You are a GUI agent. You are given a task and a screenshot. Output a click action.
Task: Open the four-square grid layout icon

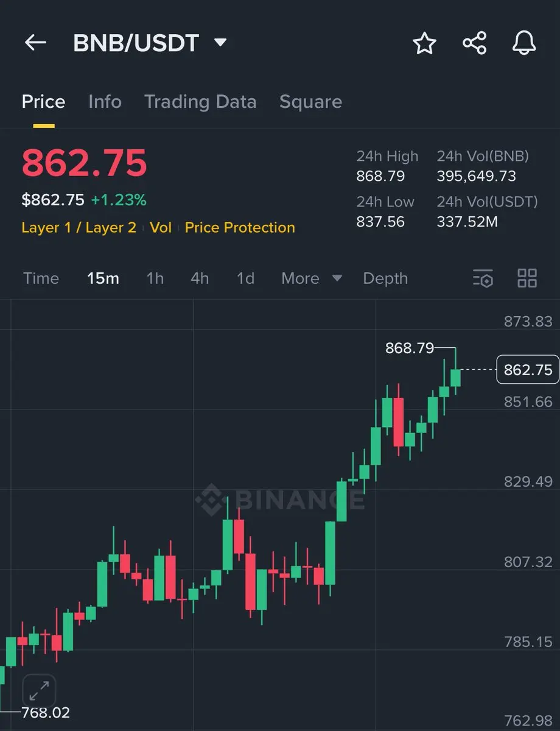point(527,278)
